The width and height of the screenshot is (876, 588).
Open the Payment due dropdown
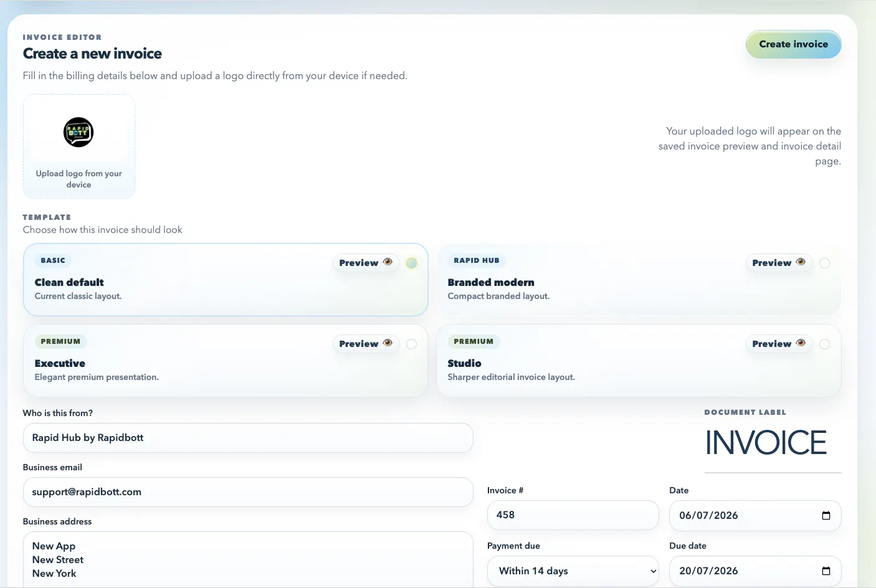click(x=573, y=571)
